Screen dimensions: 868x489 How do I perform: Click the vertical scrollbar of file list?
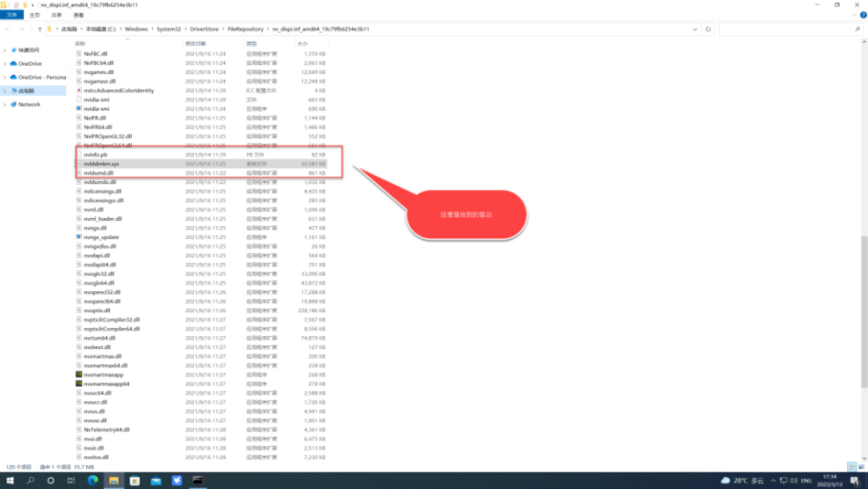coord(863,311)
